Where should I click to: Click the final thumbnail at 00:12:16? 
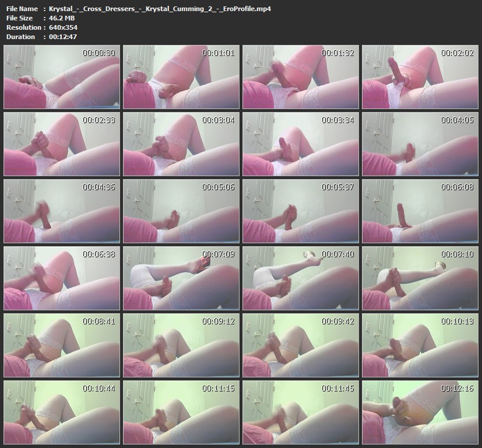[x=419, y=412]
